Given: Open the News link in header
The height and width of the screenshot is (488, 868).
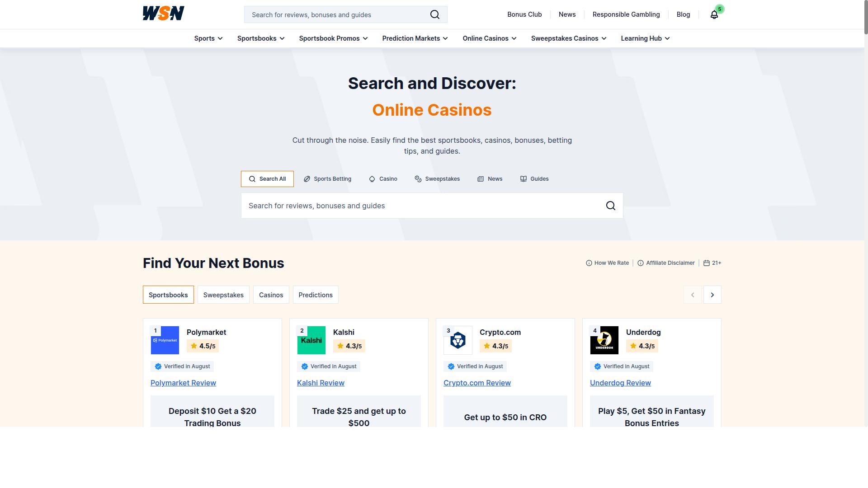Looking at the screenshot, I should click(x=567, y=14).
